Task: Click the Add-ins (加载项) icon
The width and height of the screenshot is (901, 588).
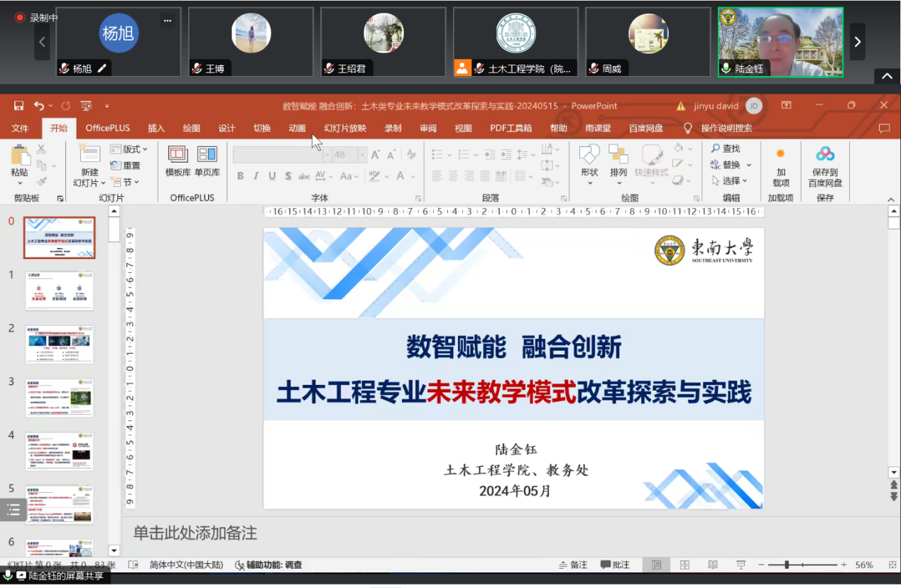Action: point(781,154)
